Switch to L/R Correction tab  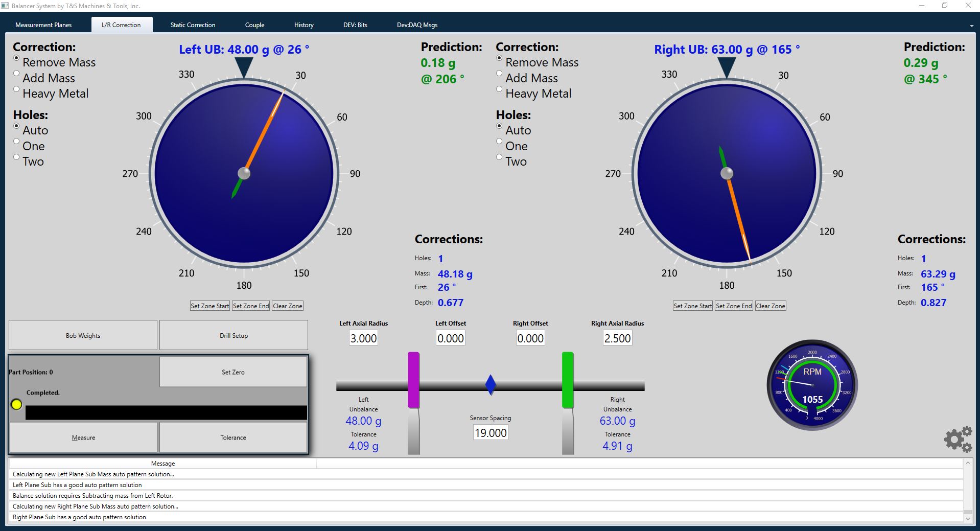(121, 25)
